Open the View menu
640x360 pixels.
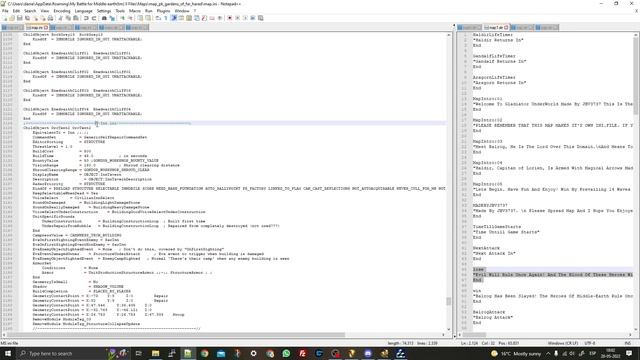(x=45, y=11)
